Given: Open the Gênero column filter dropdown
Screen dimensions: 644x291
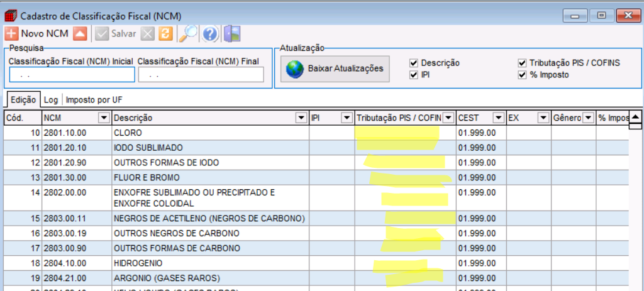Looking at the screenshot, I should [x=588, y=118].
